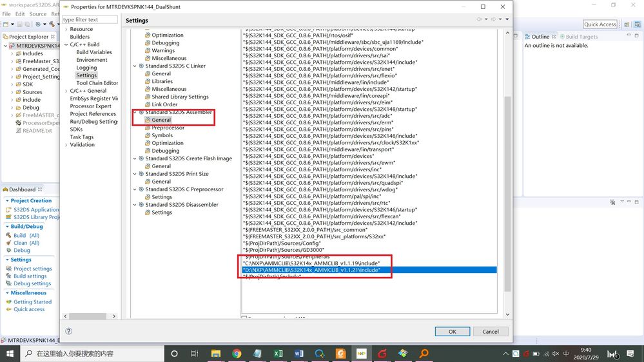Click the Windows Start button
This screenshot has height=362, width=644.
10,354
